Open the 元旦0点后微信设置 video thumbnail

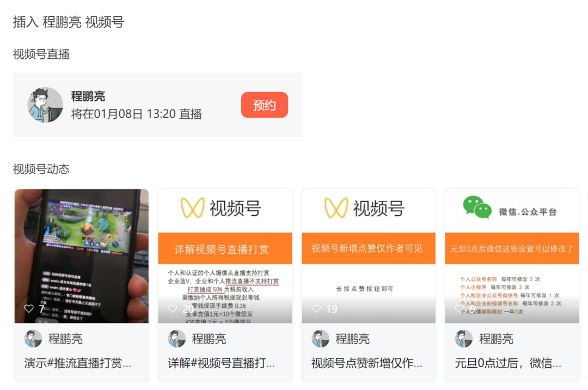512,256
